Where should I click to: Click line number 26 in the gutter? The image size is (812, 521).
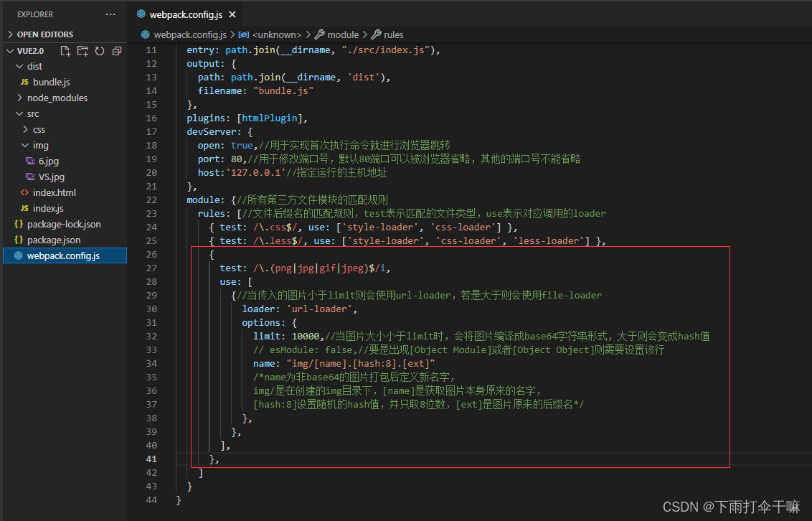151,254
